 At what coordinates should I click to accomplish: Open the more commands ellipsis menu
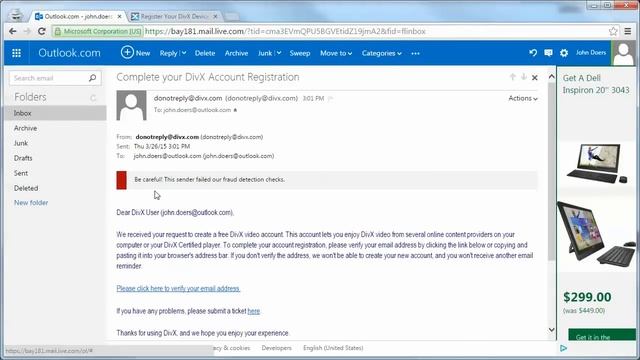pyautogui.click(x=416, y=53)
